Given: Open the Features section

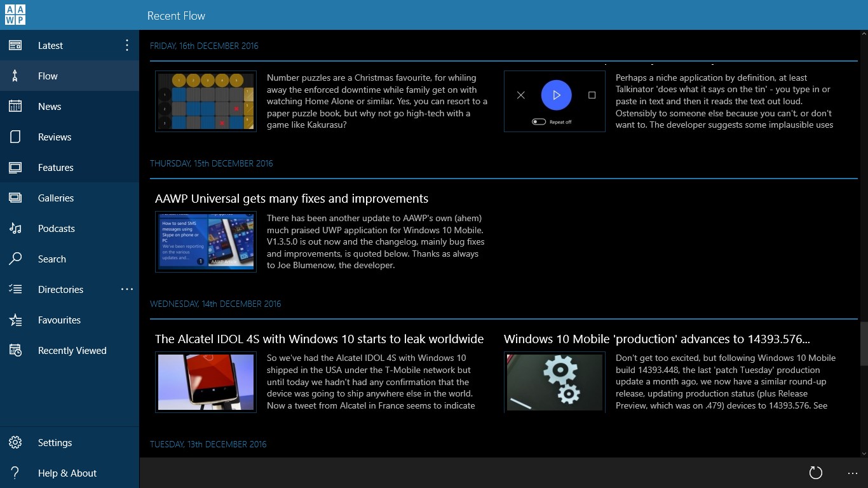Looking at the screenshot, I should coord(56,167).
